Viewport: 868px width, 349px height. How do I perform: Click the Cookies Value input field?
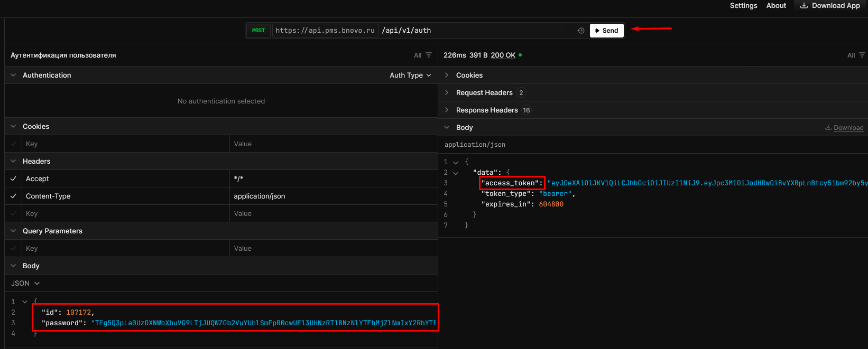[x=334, y=144]
